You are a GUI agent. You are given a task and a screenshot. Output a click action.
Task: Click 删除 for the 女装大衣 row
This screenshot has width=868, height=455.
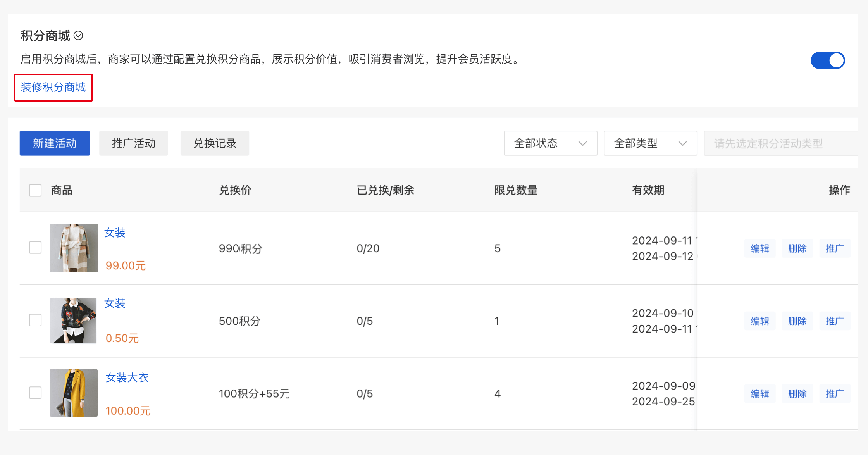(x=797, y=394)
